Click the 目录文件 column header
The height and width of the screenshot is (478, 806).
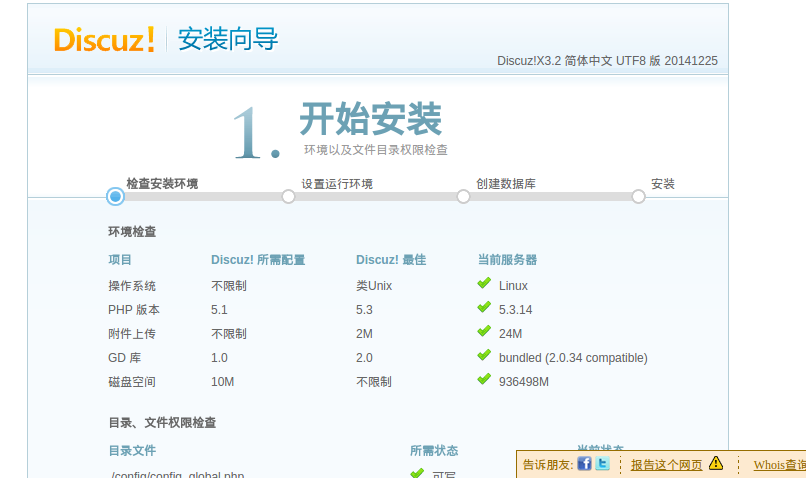pos(132,451)
